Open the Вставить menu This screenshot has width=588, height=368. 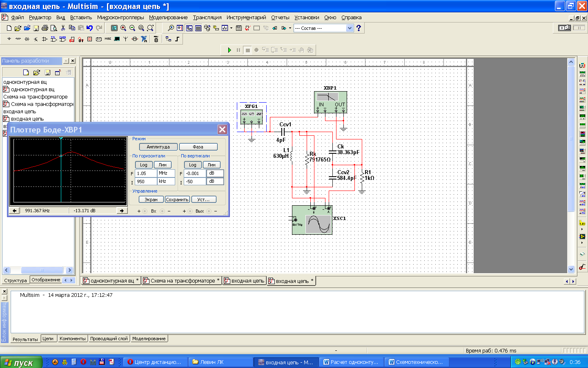click(81, 18)
